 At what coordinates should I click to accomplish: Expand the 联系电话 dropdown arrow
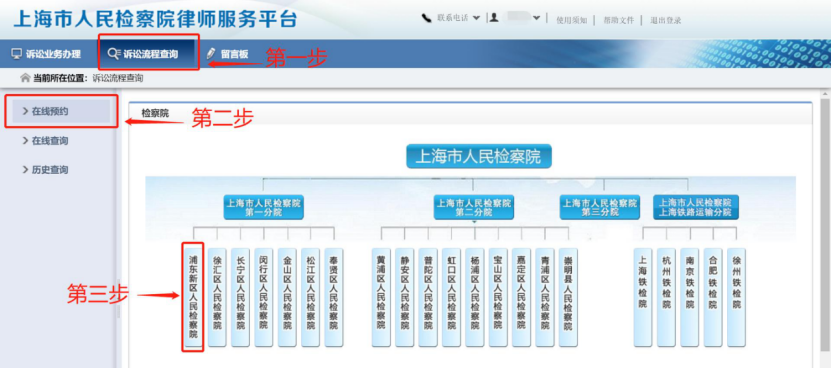pyautogui.click(x=476, y=19)
